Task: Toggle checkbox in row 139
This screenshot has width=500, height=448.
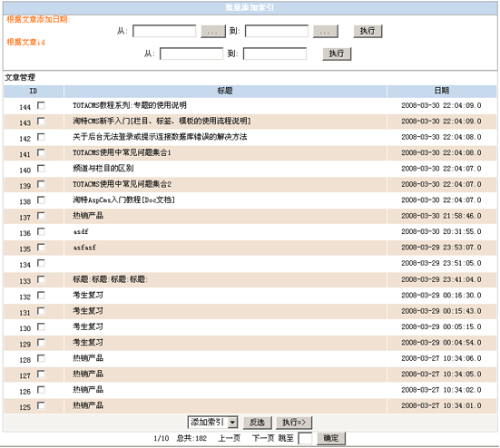Action: point(41,184)
